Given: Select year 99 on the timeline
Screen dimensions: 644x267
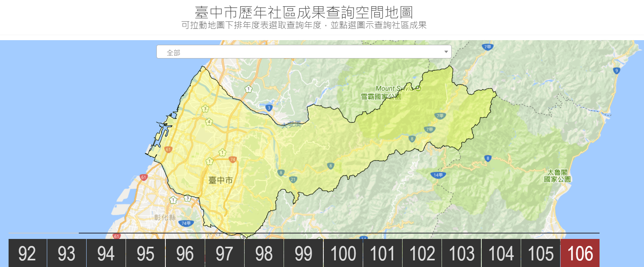Looking at the screenshot, I should (x=303, y=253).
